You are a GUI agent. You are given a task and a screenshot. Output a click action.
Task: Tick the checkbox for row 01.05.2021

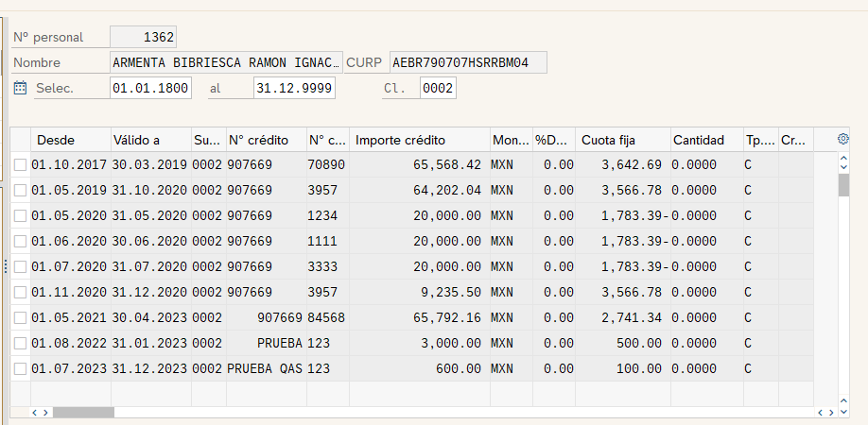(x=21, y=317)
